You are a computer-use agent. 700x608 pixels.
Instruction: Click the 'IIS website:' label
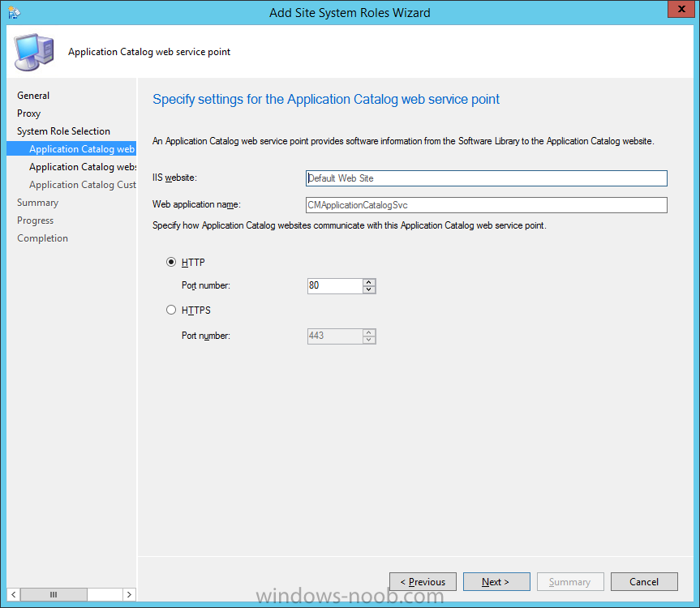(174, 178)
